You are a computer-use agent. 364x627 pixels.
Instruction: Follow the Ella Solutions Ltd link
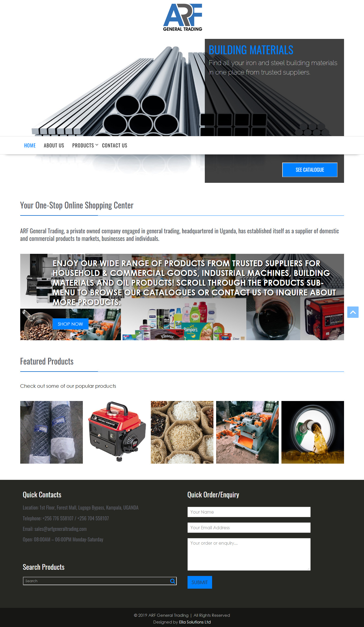pos(195,622)
